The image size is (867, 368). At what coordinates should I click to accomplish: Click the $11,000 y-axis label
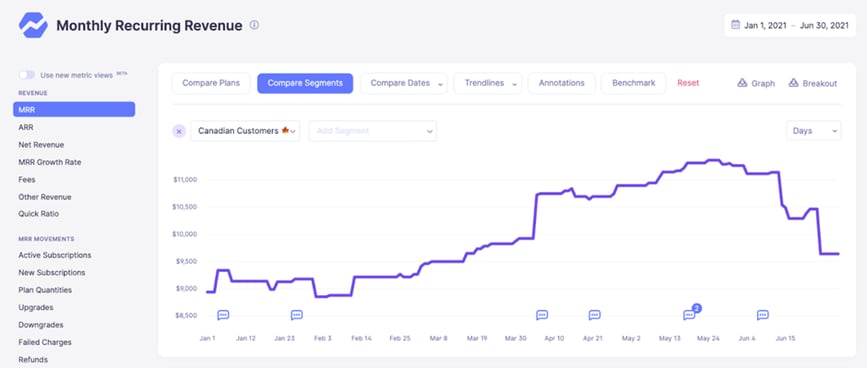click(x=185, y=180)
